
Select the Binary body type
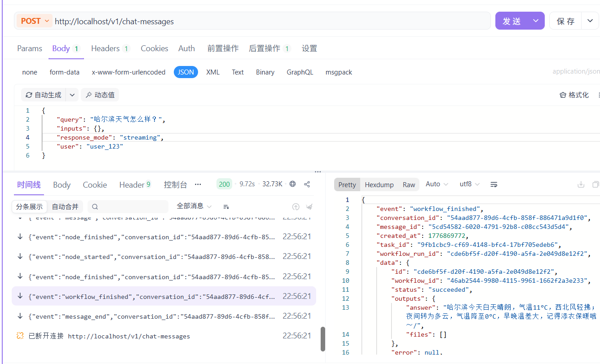click(265, 72)
